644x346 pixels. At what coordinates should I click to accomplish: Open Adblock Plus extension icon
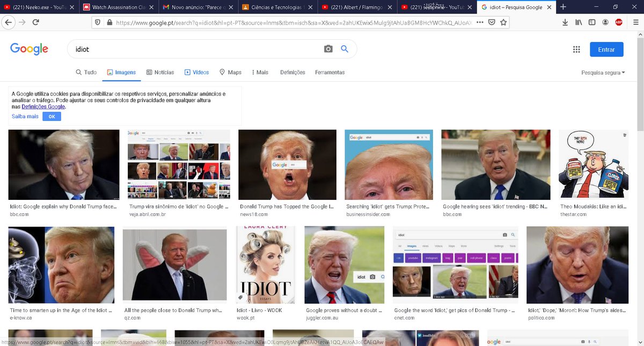(619, 23)
